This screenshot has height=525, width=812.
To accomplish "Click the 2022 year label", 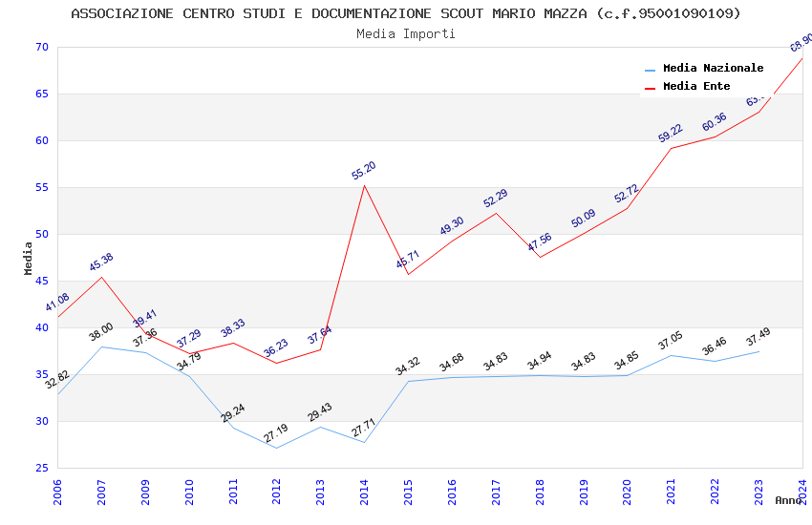I will [x=716, y=492].
